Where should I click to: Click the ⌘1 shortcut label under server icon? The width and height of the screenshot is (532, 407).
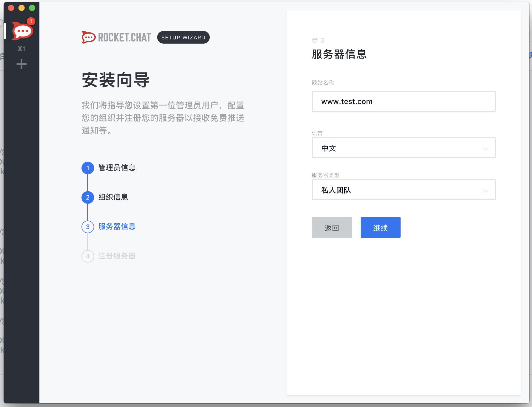[22, 49]
